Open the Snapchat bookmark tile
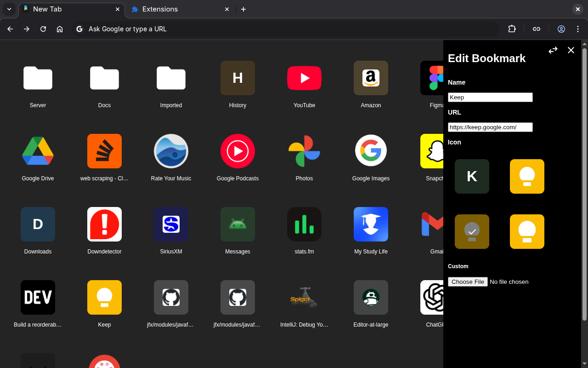 pyautogui.click(x=432, y=151)
